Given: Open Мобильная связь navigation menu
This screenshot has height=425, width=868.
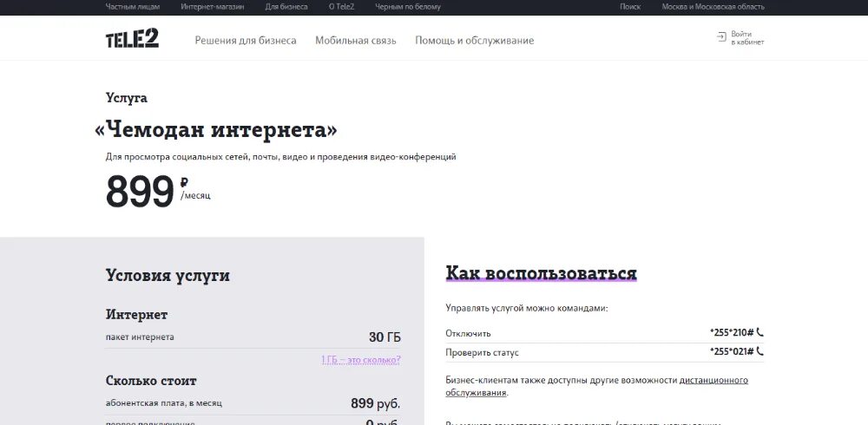Looking at the screenshot, I should pos(355,41).
